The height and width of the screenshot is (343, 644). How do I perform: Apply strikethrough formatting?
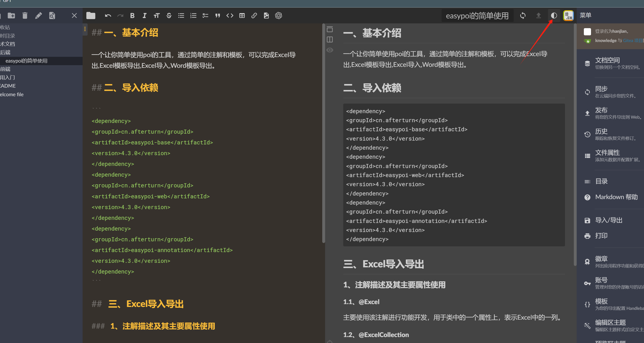(x=169, y=16)
